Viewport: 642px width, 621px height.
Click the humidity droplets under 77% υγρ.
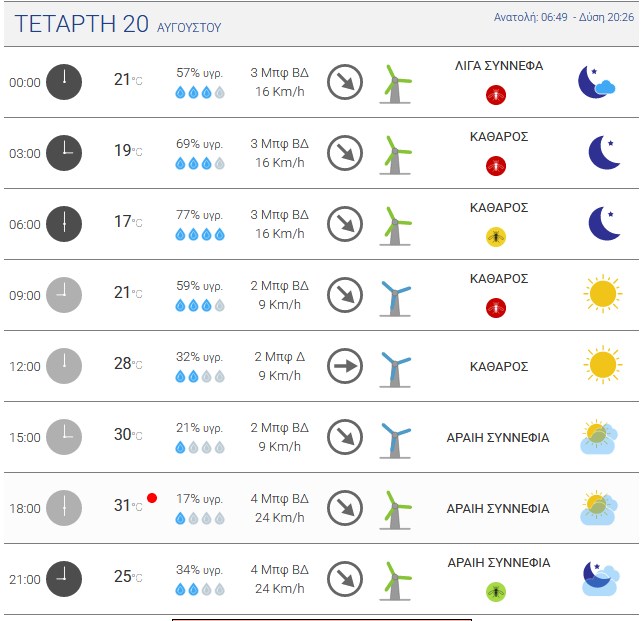pos(200,234)
